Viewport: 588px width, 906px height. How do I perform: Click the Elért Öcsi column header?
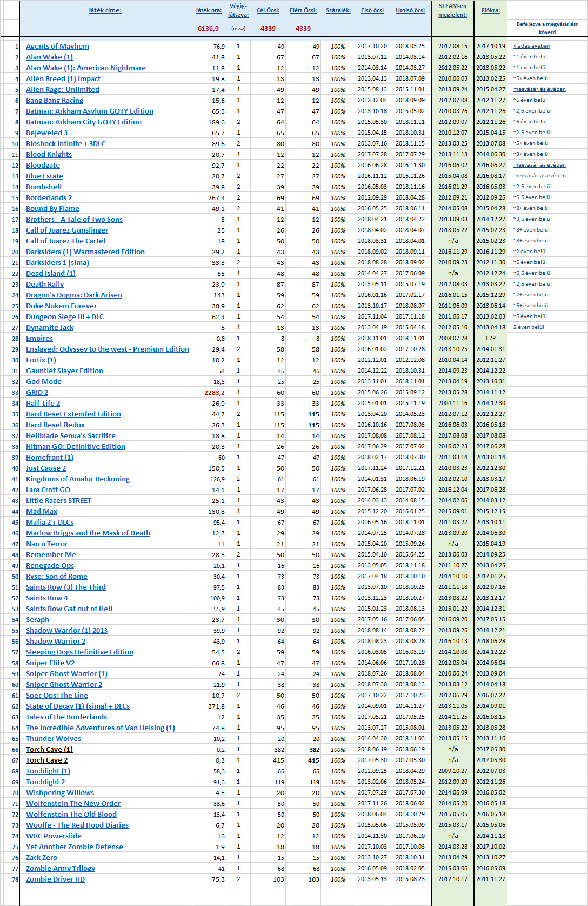(x=303, y=10)
